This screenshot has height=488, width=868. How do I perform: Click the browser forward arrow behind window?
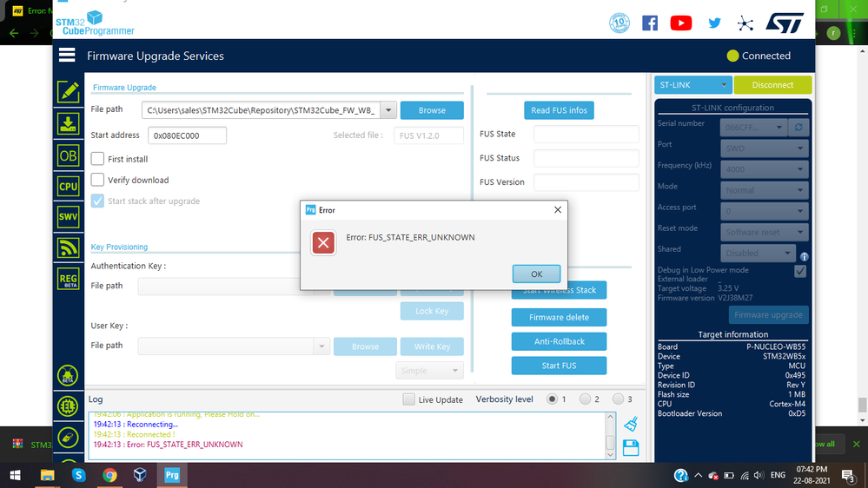point(35,33)
